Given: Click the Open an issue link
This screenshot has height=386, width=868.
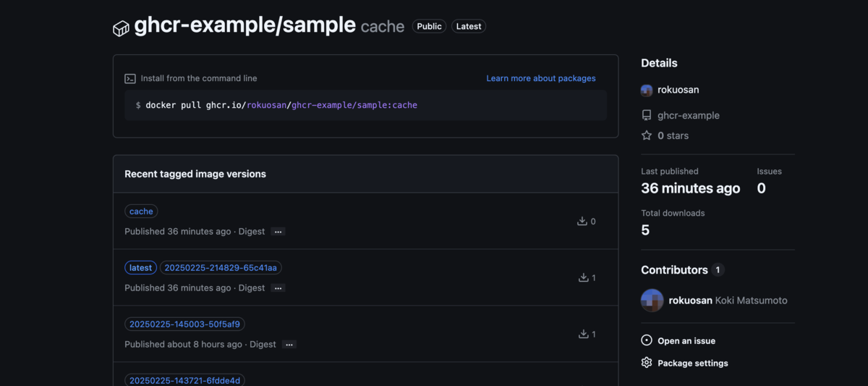Looking at the screenshot, I should tap(686, 340).
